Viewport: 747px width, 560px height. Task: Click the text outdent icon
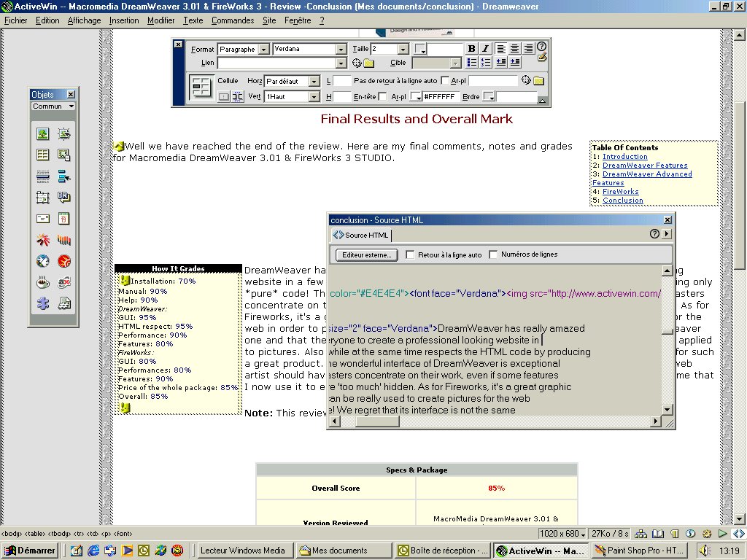(x=501, y=63)
